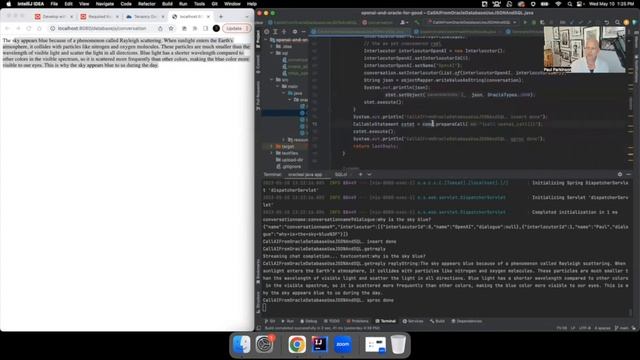Screen dimensions: 640x360
Task: Open the terminal tabs dropdown arrow
Action: click(369, 174)
